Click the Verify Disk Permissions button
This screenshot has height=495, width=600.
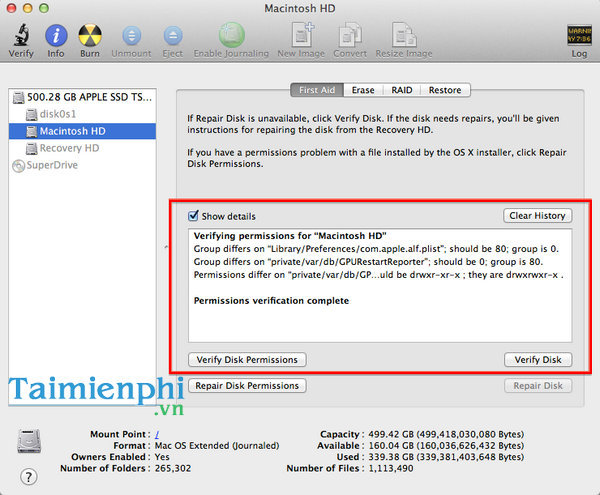pos(247,360)
